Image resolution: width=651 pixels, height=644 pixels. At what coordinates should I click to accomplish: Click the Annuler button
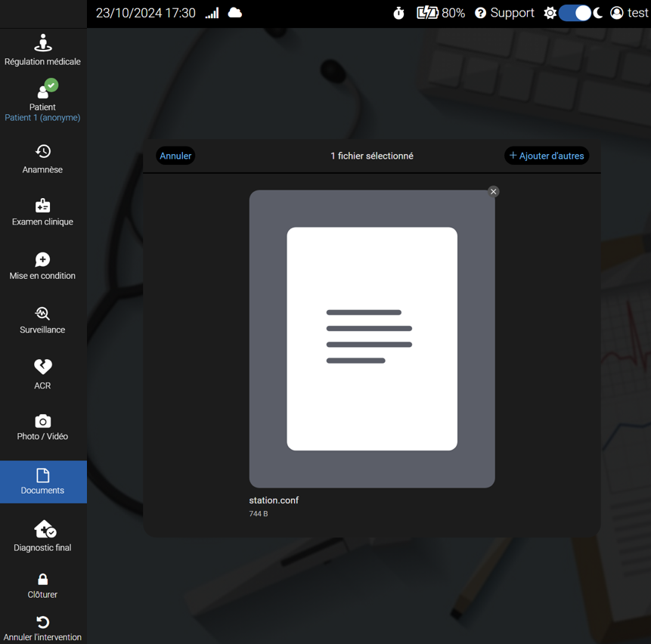click(x=175, y=156)
